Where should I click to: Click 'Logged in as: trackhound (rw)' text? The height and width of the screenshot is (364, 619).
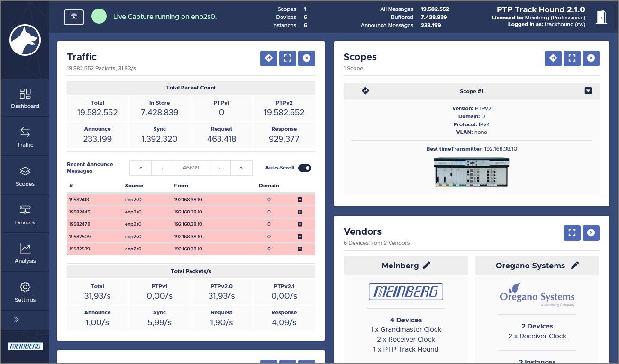[x=546, y=24]
